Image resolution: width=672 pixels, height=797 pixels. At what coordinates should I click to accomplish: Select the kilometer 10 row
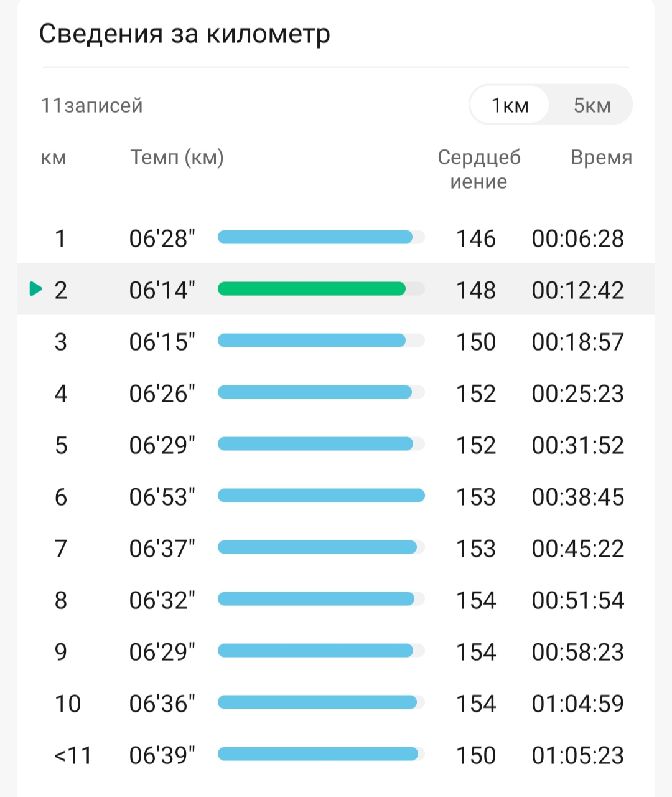click(x=336, y=703)
